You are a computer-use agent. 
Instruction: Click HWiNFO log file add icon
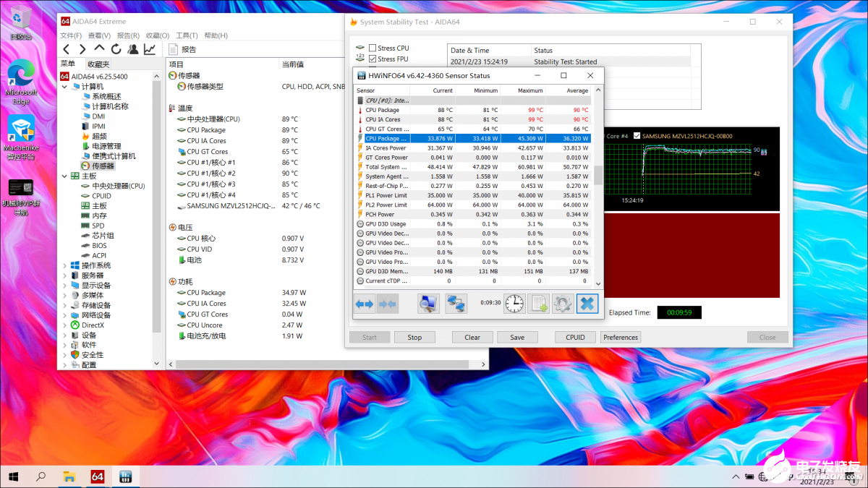539,304
